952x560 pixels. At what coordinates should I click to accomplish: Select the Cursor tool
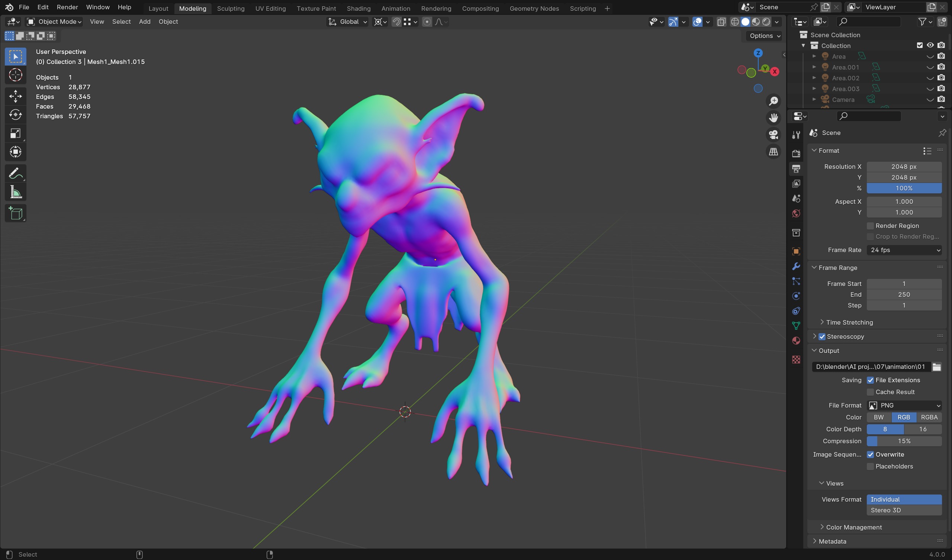point(16,75)
